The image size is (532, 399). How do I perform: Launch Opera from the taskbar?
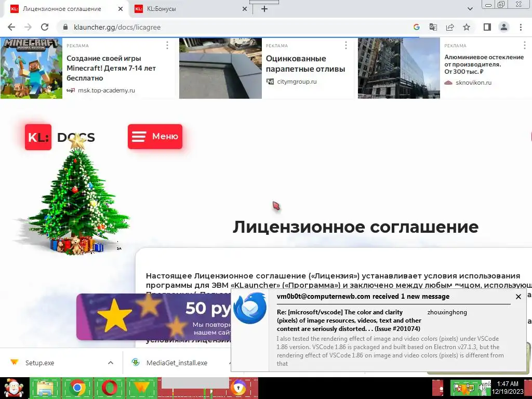(x=109, y=388)
